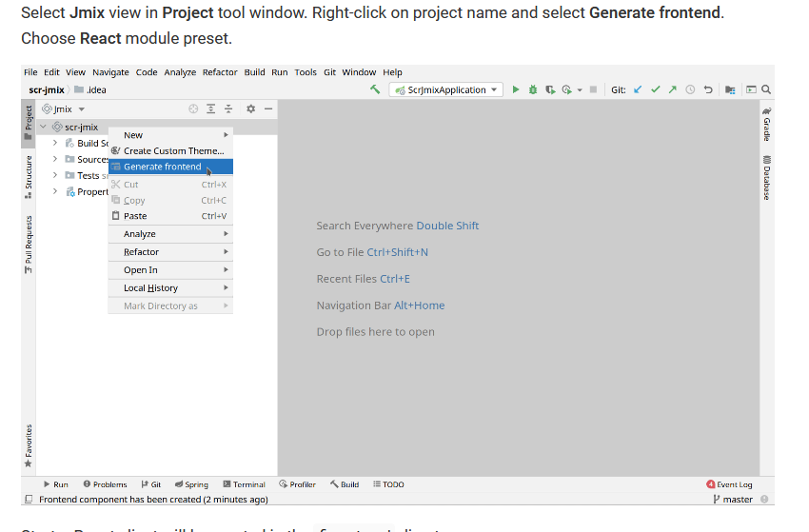
Task: Open ScrJmixApplication run configuration dropdown
Action: (445, 89)
